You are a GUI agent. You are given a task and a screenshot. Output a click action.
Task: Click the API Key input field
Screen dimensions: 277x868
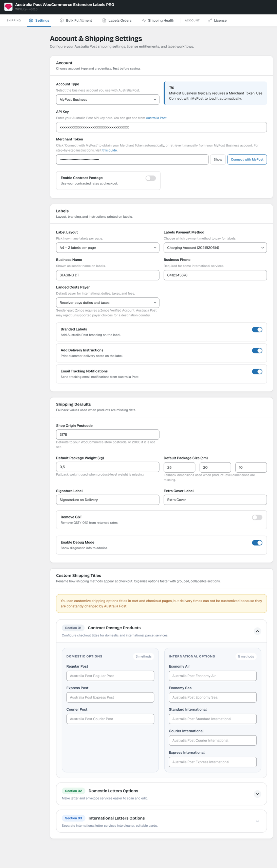tap(161, 127)
